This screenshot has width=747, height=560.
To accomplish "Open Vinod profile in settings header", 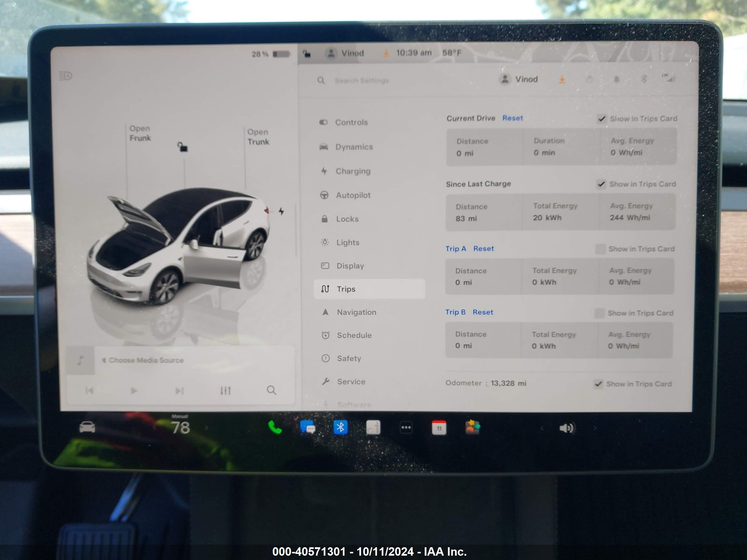I will pyautogui.click(x=518, y=79).
